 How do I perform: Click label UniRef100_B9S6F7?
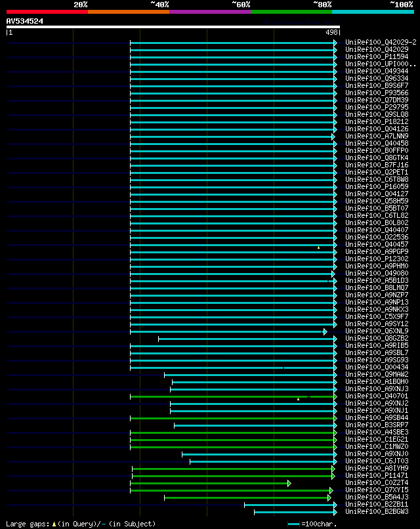377,85
